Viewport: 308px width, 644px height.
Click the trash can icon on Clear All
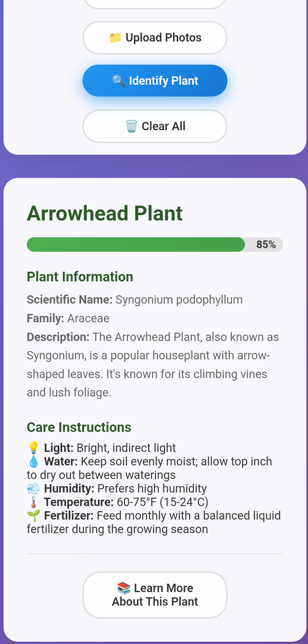tap(131, 126)
